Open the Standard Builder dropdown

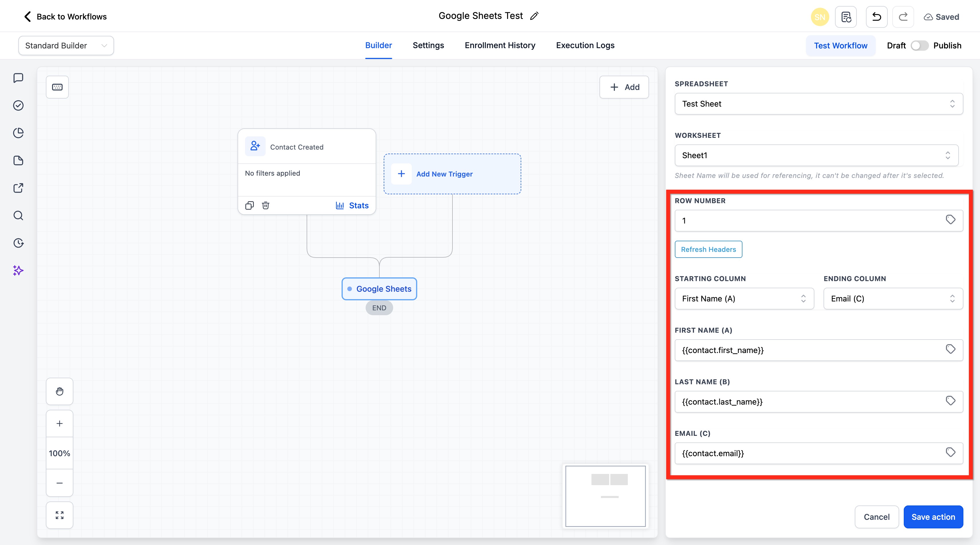[66, 46]
